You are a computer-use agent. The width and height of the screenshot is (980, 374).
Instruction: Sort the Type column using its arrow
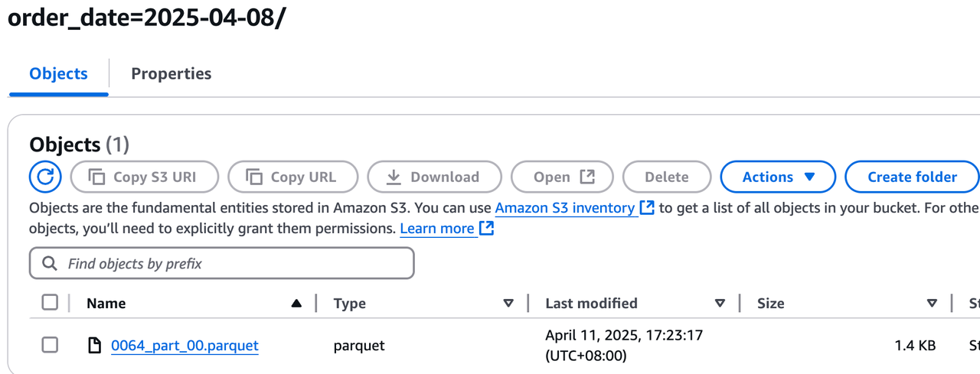pos(508,304)
